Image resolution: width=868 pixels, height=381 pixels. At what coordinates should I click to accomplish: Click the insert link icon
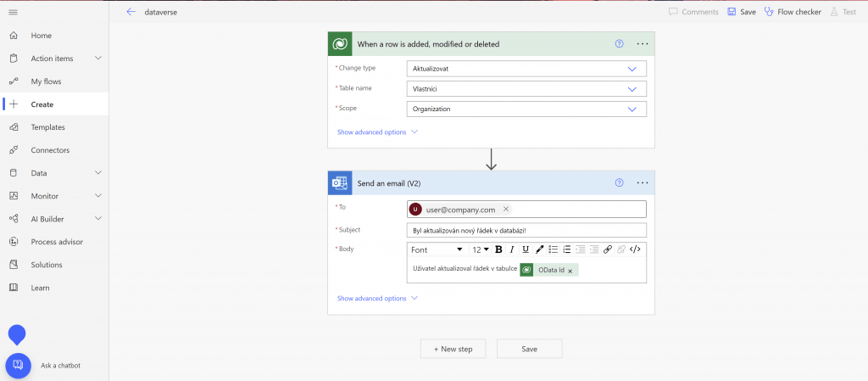[607, 249]
